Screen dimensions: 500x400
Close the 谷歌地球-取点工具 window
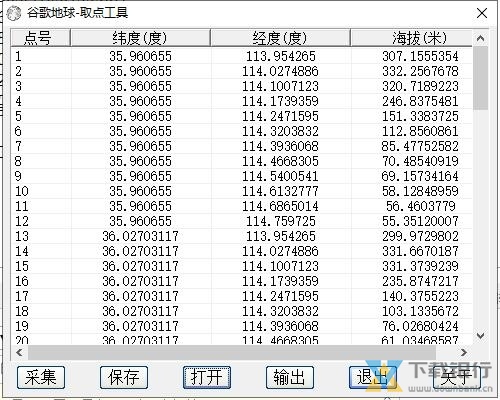482,13
